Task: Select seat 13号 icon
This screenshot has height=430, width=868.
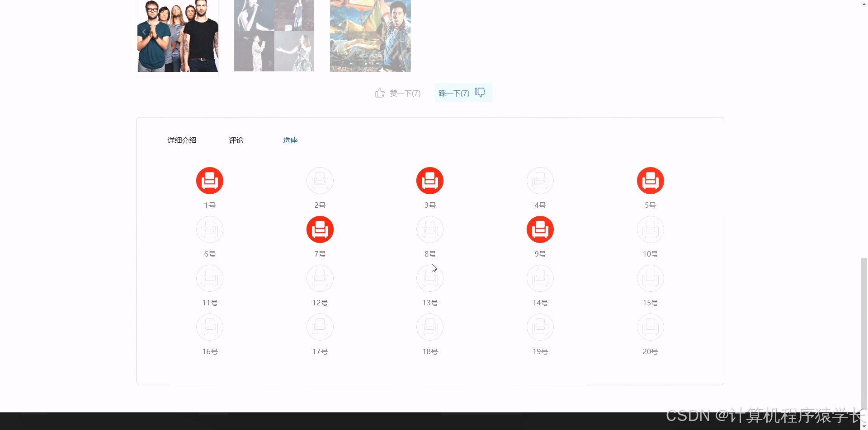Action: click(x=430, y=278)
